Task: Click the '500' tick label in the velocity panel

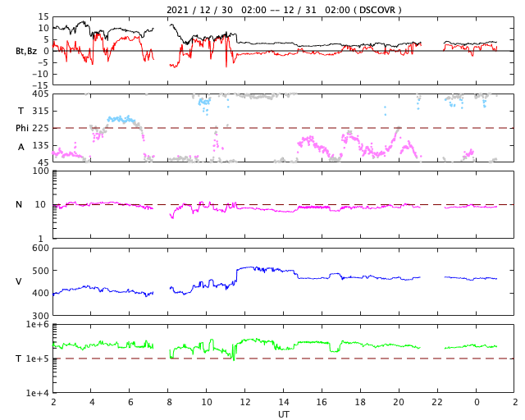Action: (40, 271)
